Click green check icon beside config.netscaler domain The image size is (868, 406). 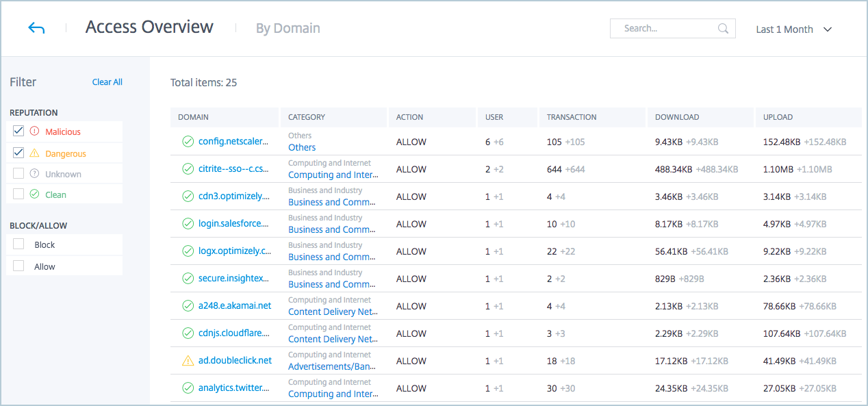coord(188,142)
